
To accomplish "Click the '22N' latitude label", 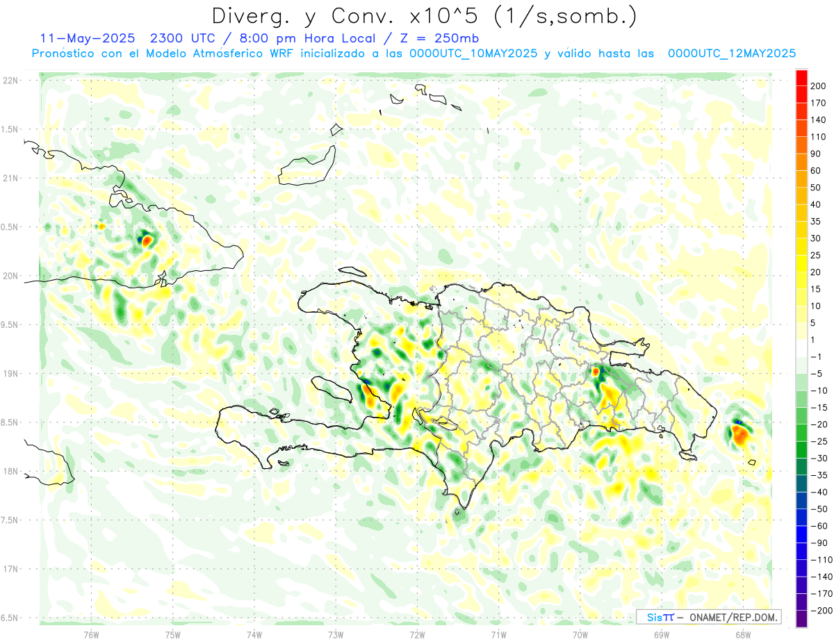I will pyautogui.click(x=10, y=81).
